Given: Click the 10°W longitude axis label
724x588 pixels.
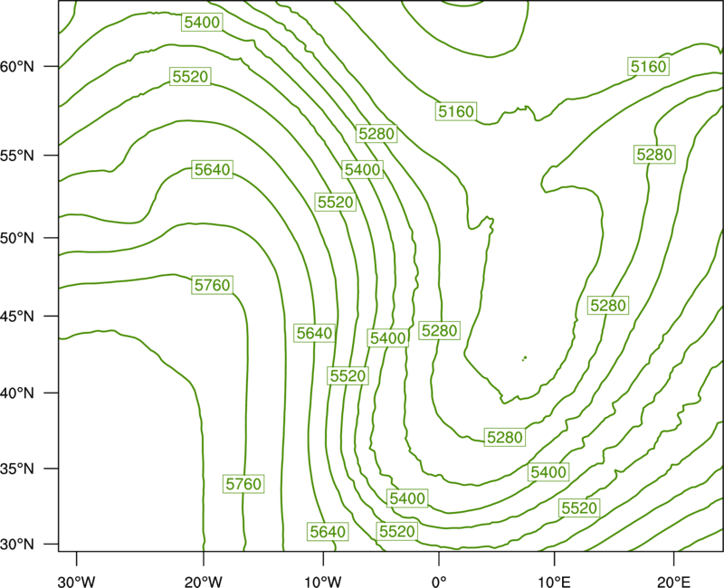Looking at the screenshot, I should point(323,582).
